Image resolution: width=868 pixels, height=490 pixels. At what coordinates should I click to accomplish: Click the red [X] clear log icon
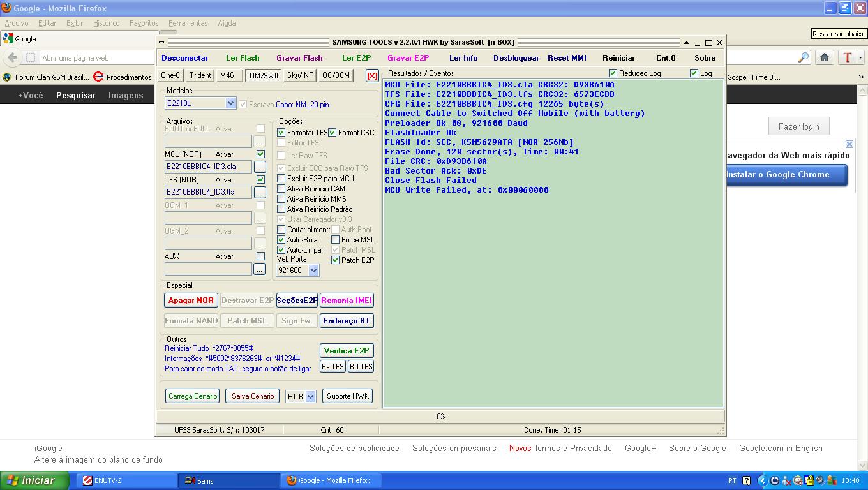pyautogui.click(x=372, y=75)
